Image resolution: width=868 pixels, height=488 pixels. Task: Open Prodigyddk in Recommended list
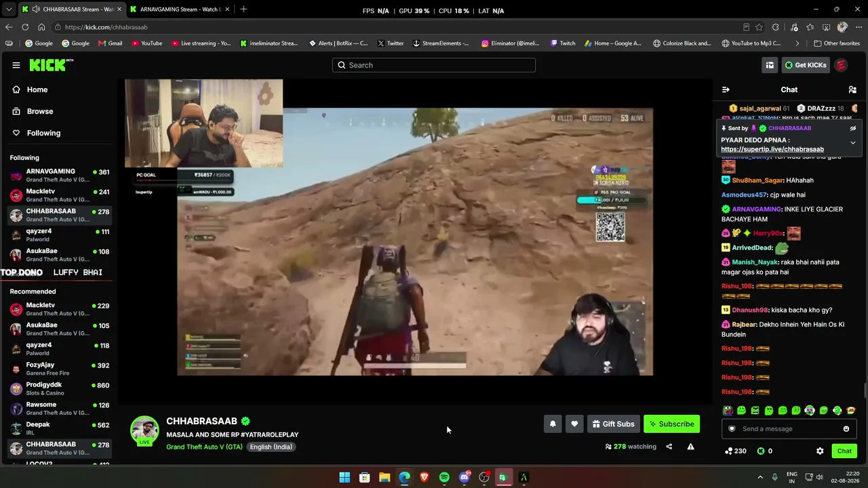pos(59,389)
